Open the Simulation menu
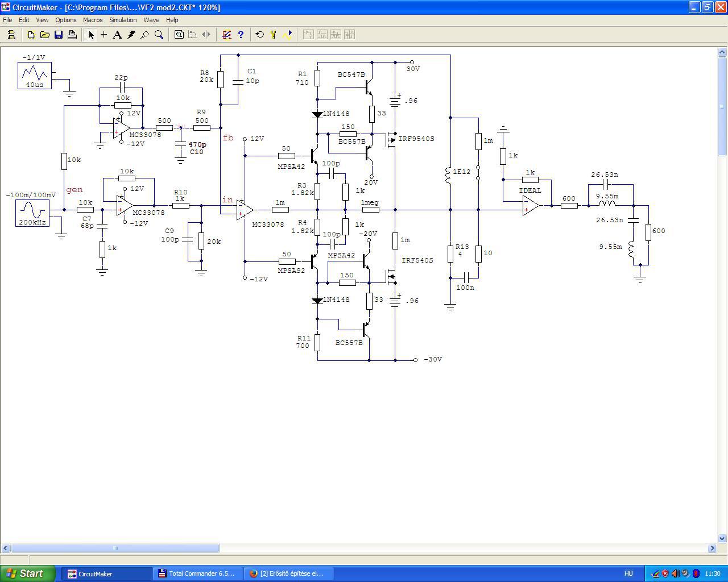Viewport: 728px width, 582px height. pos(123,20)
